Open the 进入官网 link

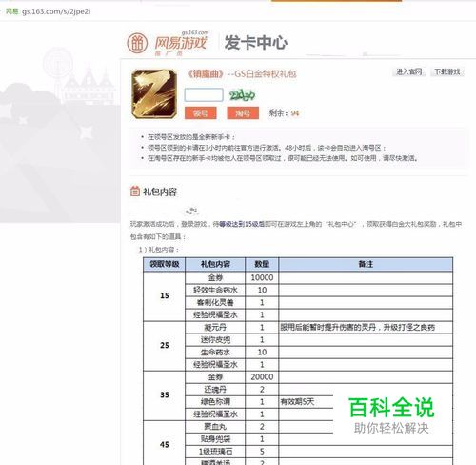click(x=408, y=71)
